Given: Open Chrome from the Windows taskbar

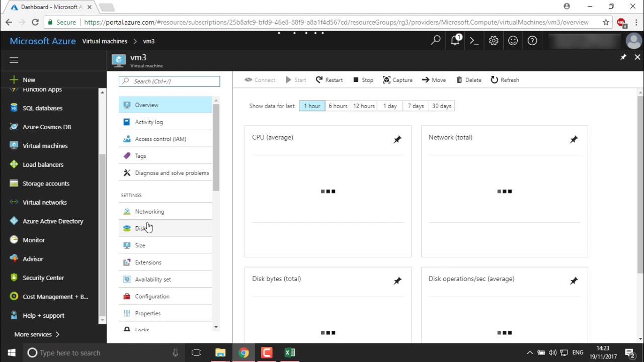Looking at the screenshot, I should click(244, 352).
